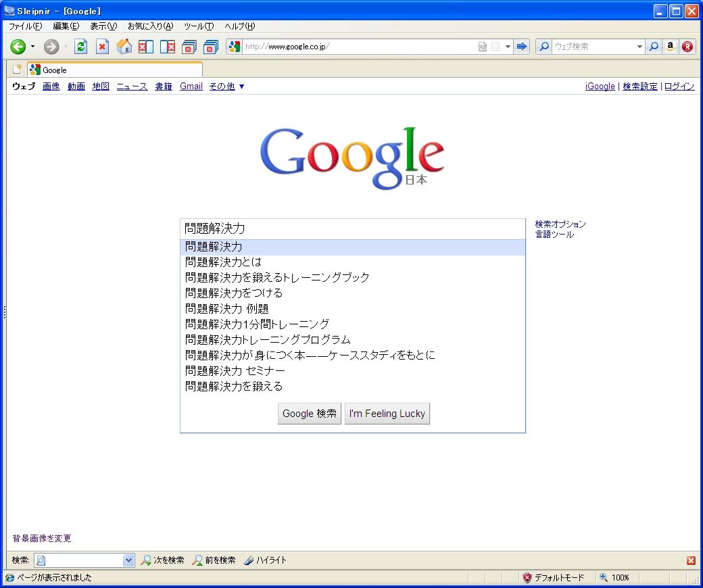Click the ログイン sign-in link
The height and width of the screenshot is (588, 703).
click(679, 87)
